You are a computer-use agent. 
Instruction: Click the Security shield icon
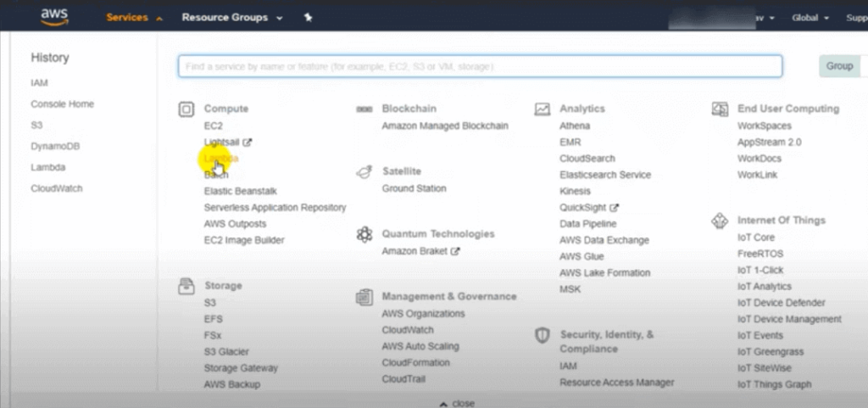click(x=542, y=336)
